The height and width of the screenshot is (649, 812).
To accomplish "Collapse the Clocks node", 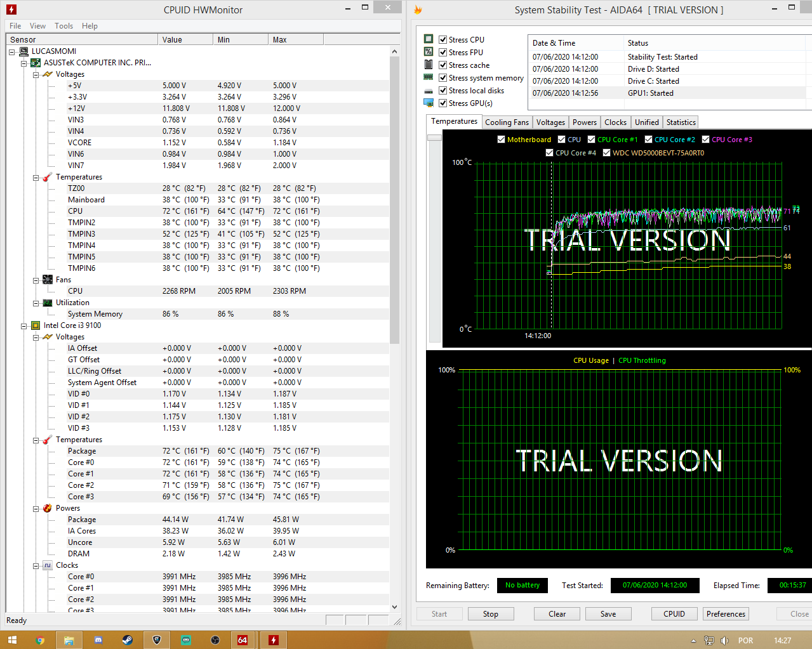I will point(36,566).
